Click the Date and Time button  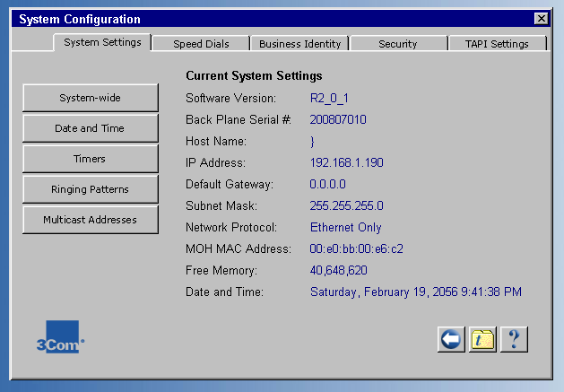tap(90, 128)
